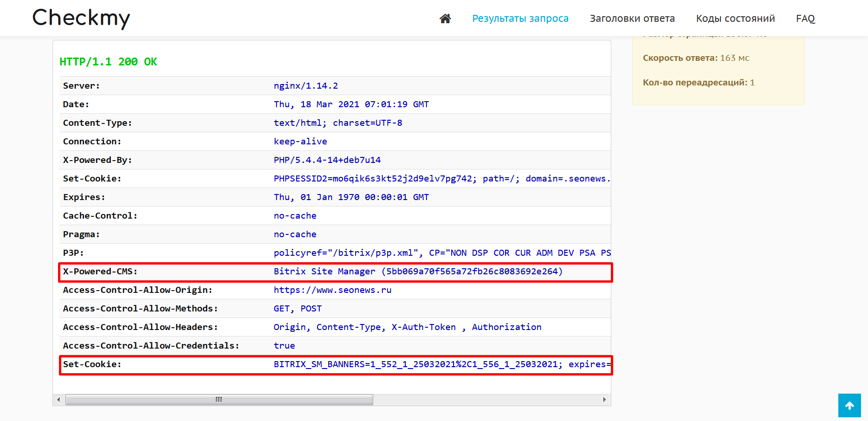Click the horizontal scrollbar right arrow
868x421 pixels.
point(604,400)
